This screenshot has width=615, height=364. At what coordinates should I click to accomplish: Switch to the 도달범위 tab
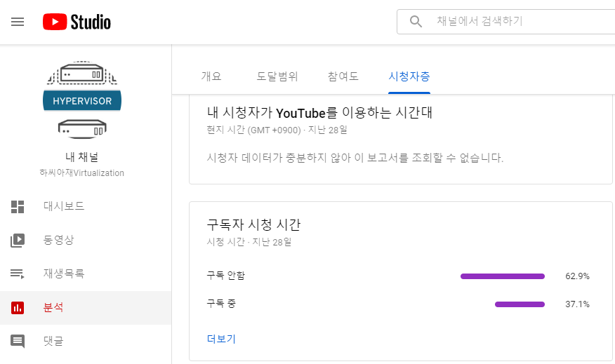pyautogui.click(x=277, y=76)
